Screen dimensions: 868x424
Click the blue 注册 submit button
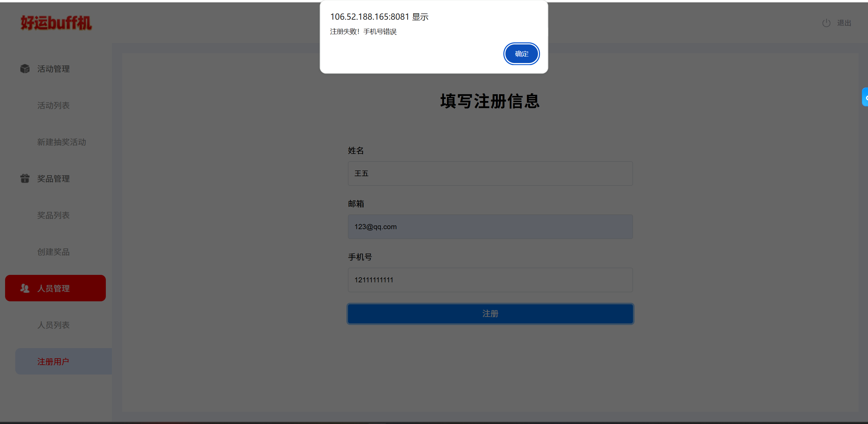tap(490, 314)
